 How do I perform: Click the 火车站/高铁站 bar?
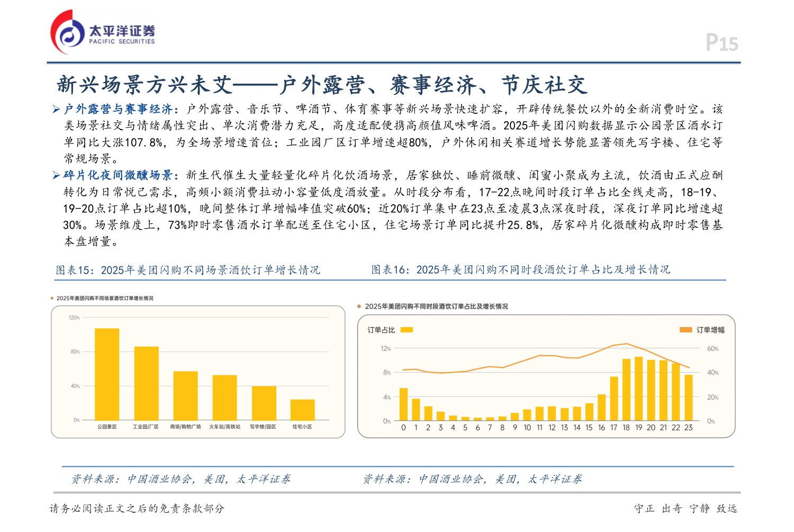[224, 398]
